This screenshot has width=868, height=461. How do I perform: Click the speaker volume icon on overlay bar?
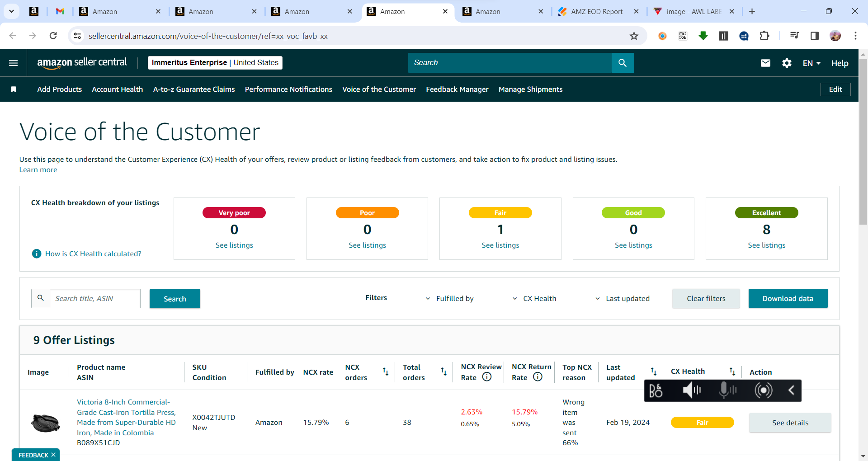(692, 390)
